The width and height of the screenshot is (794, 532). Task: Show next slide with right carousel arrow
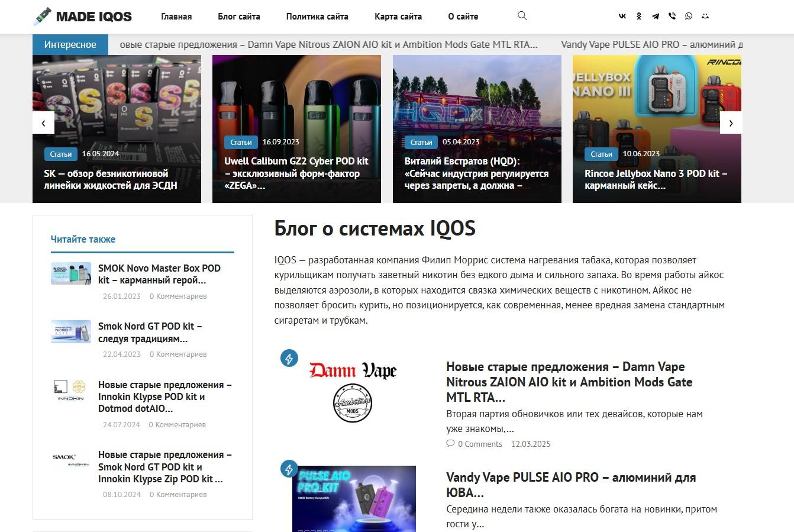[731, 123]
